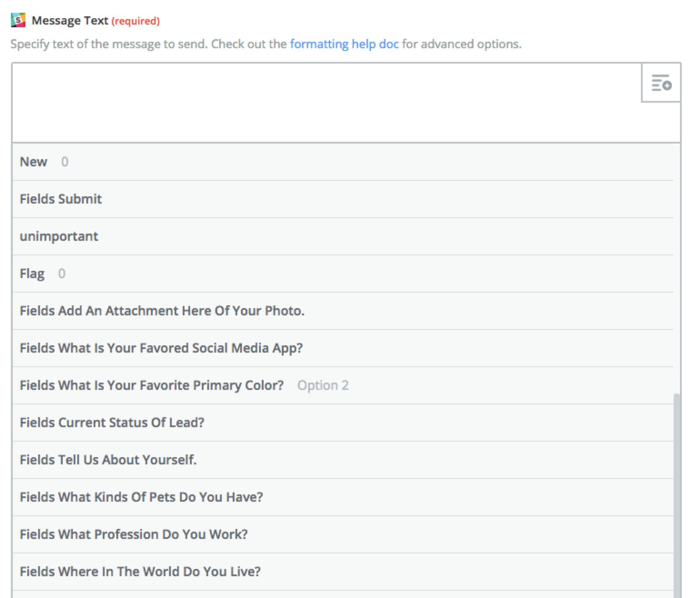Pick Fields Current Status Of Lead
Image resolution: width=700 pixels, height=598 pixels.
pos(343,423)
